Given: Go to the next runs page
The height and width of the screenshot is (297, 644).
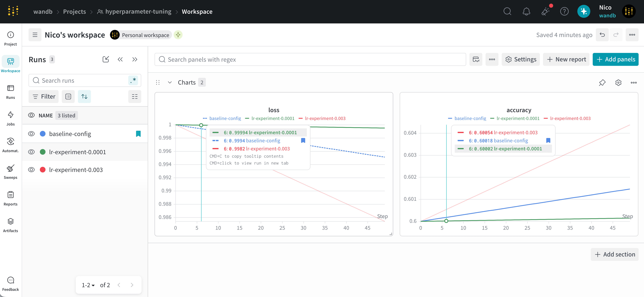Looking at the screenshot, I should (132, 285).
